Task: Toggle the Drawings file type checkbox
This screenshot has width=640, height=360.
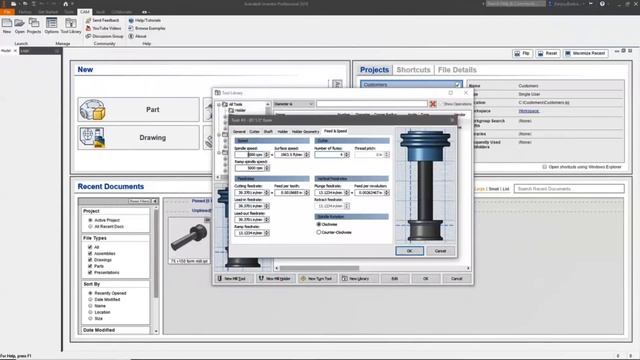Action: pyautogui.click(x=90, y=260)
